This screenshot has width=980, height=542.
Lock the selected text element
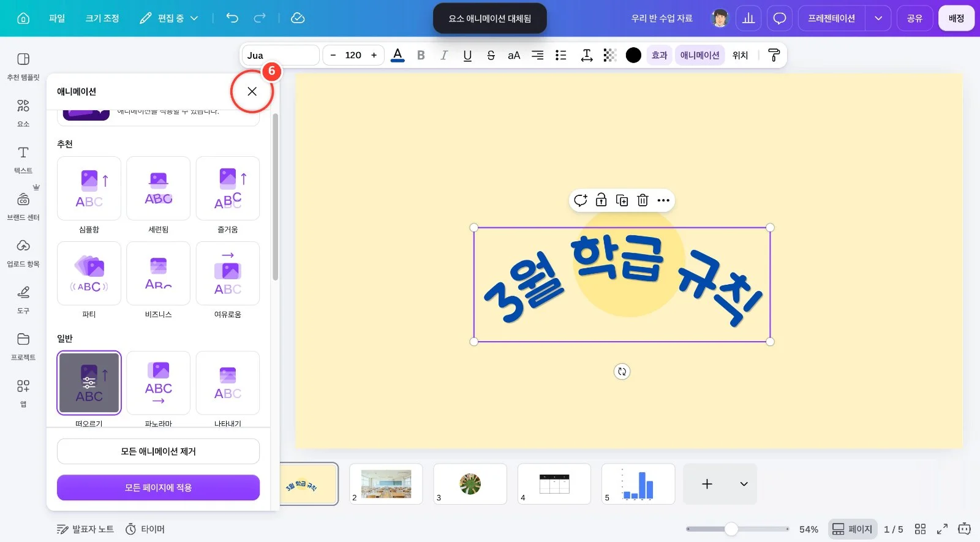point(601,200)
